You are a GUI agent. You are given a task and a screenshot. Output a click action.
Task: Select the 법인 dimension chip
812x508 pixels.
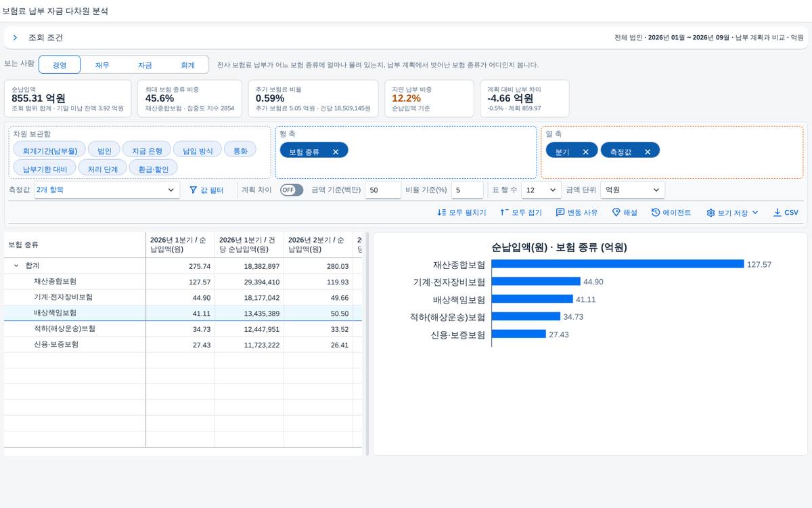click(x=104, y=150)
